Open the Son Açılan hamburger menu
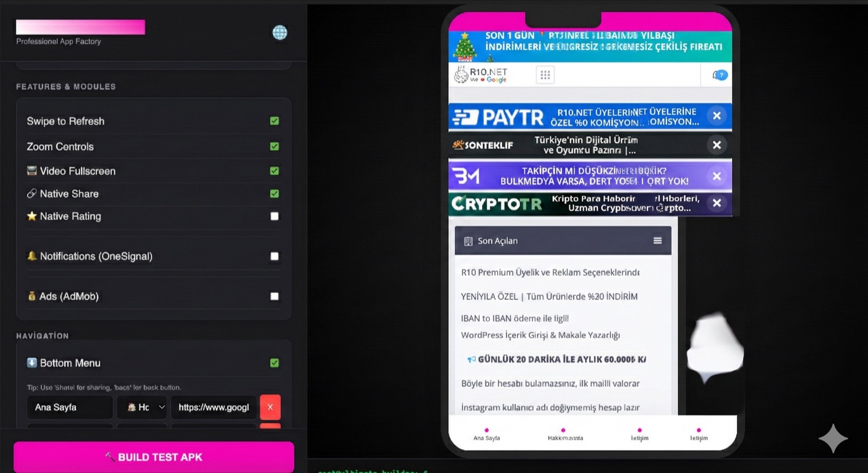This screenshot has height=473, width=868. 657,241
